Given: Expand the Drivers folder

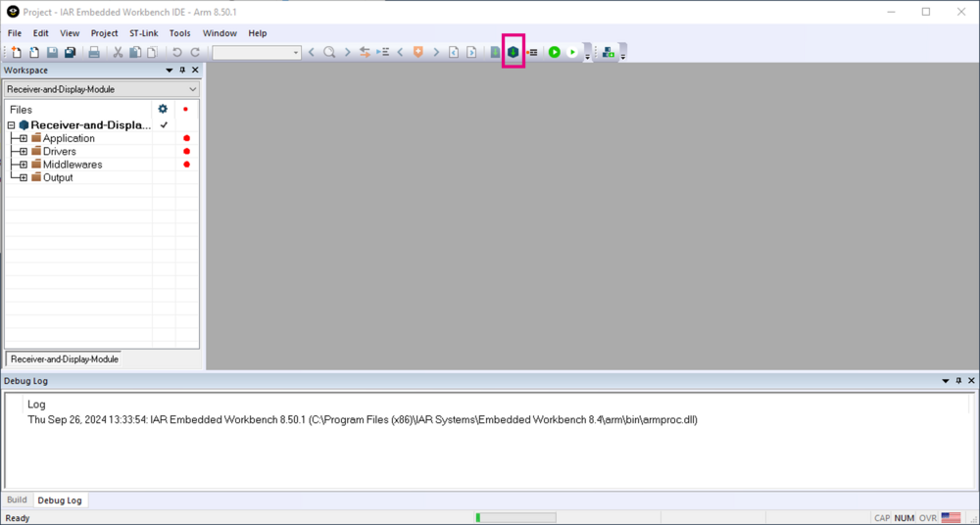Looking at the screenshot, I should click(x=24, y=151).
